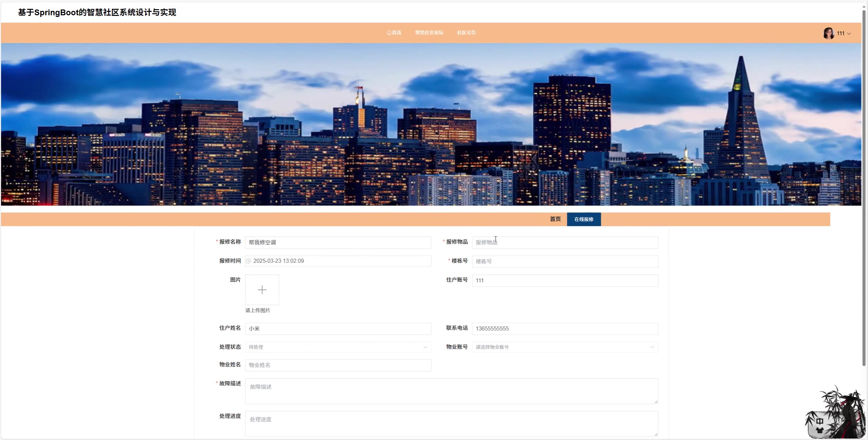This screenshot has width=868, height=440.
Task: Click the Chinese input method icon
Action: coord(820,421)
